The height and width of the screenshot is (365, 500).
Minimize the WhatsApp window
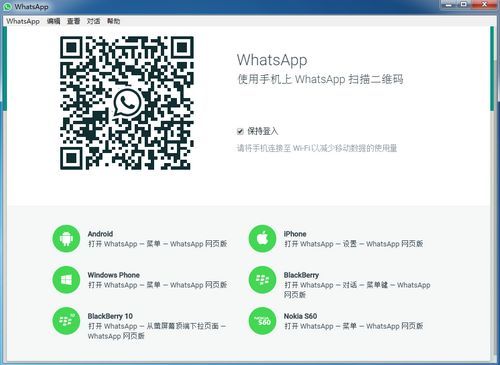449,4
